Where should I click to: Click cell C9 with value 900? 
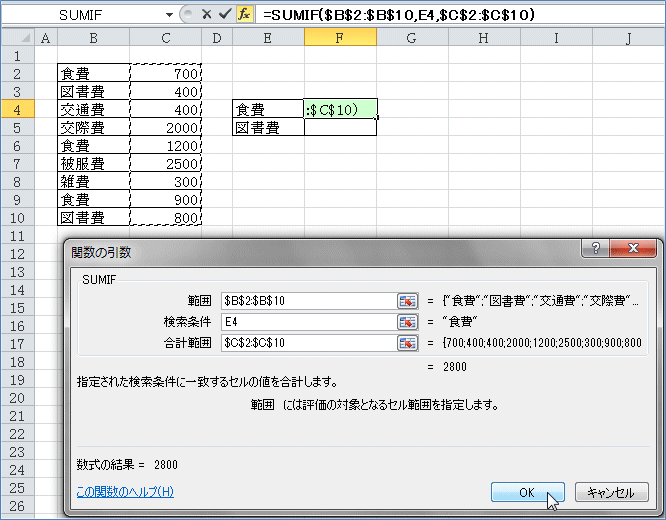point(166,199)
